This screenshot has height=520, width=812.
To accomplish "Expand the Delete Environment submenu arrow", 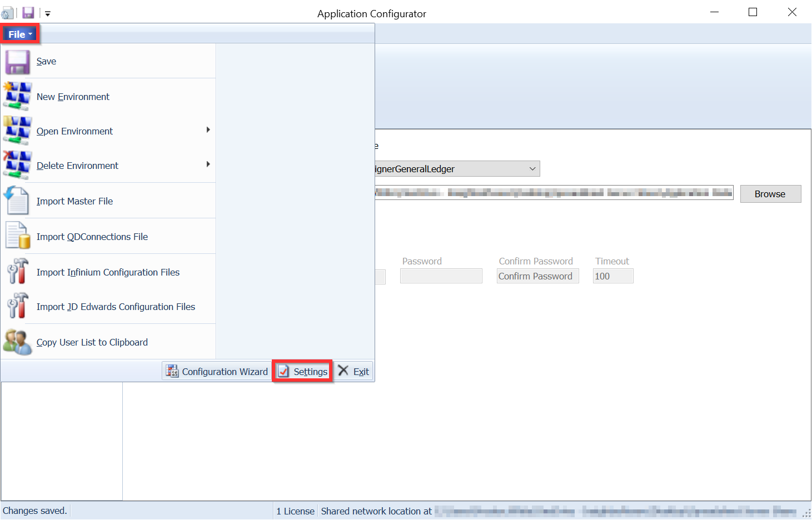I will [208, 164].
